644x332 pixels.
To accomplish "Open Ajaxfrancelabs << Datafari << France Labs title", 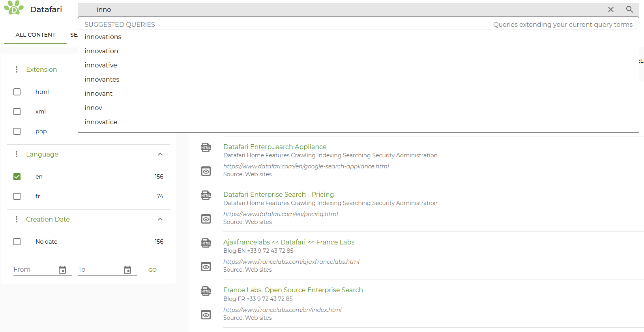I will click(x=289, y=242).
